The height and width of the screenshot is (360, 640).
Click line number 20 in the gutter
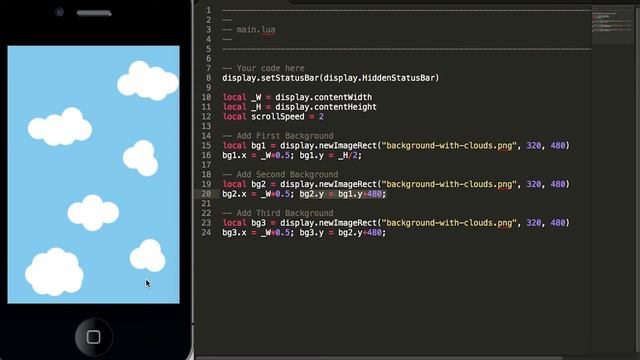pos(206,194)
